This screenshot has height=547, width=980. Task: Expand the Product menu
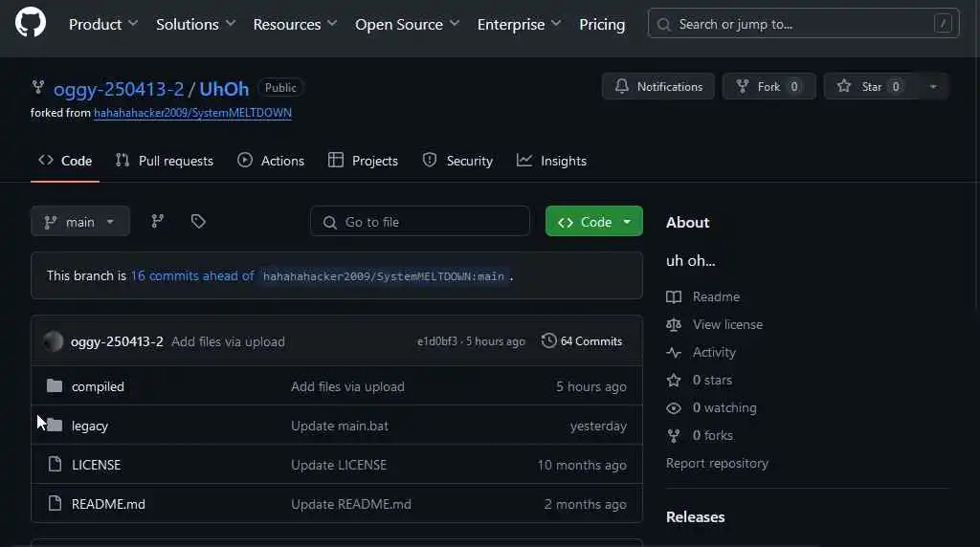103,24
